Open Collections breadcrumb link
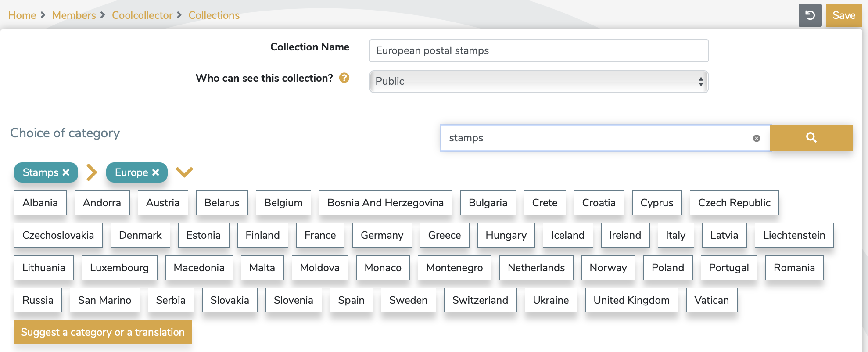 pos(214,15)
